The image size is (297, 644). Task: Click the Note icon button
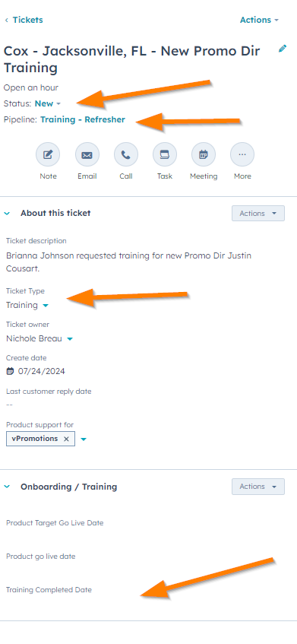(x=48, y=154)
